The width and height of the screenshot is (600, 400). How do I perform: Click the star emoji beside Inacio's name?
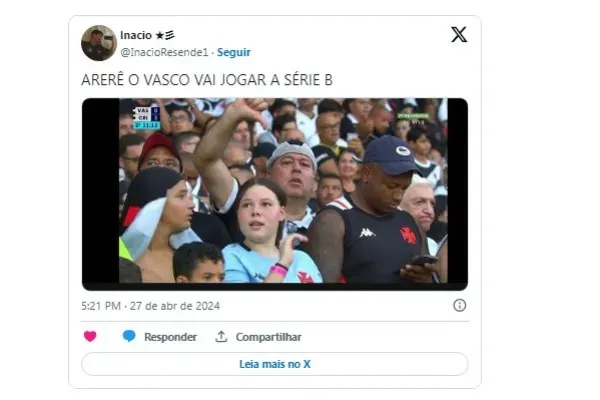[x=160, y=35]
